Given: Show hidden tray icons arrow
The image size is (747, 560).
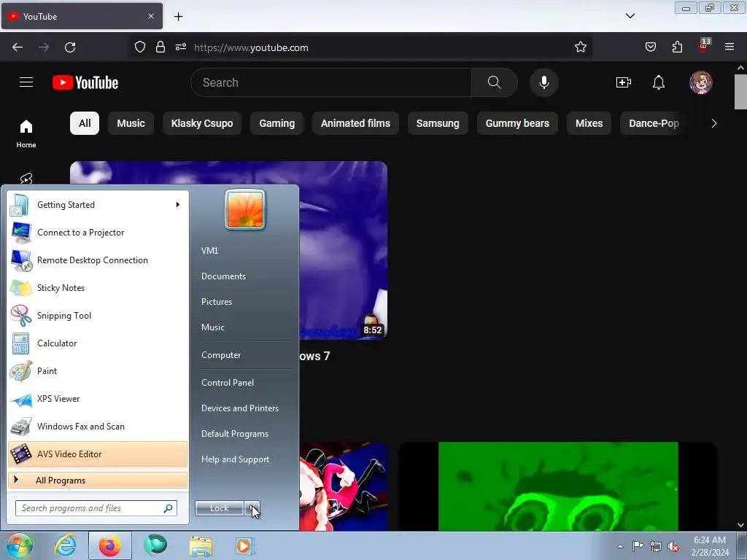Looking at the screenshot, I should click(620, 546).
